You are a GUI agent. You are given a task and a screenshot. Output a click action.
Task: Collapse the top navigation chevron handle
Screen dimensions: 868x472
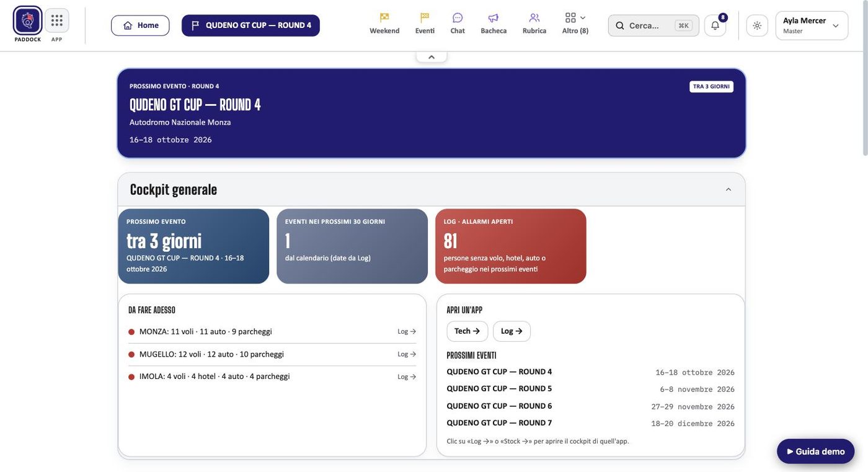432,57
